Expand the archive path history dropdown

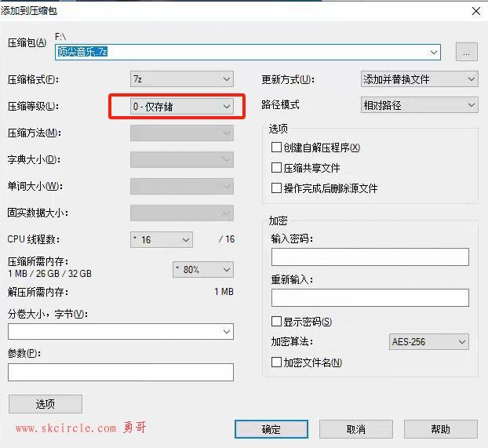tap(434, 53)
